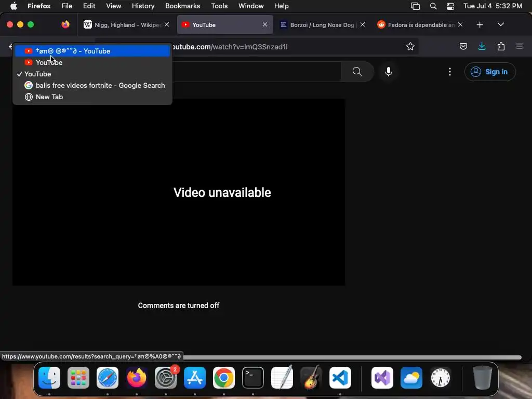Open the Apple menu
Image resolution: width=532 pixels, height=399 pixels.
14,6
